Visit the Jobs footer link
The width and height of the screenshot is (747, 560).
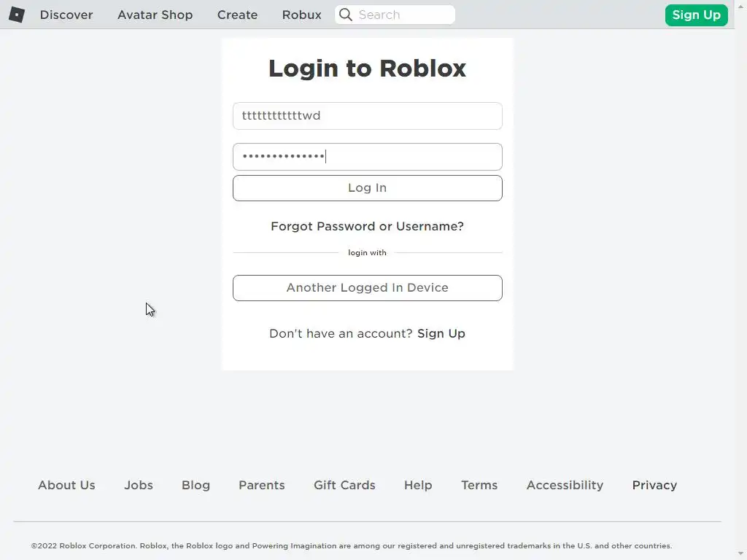(x=139, y=485)
